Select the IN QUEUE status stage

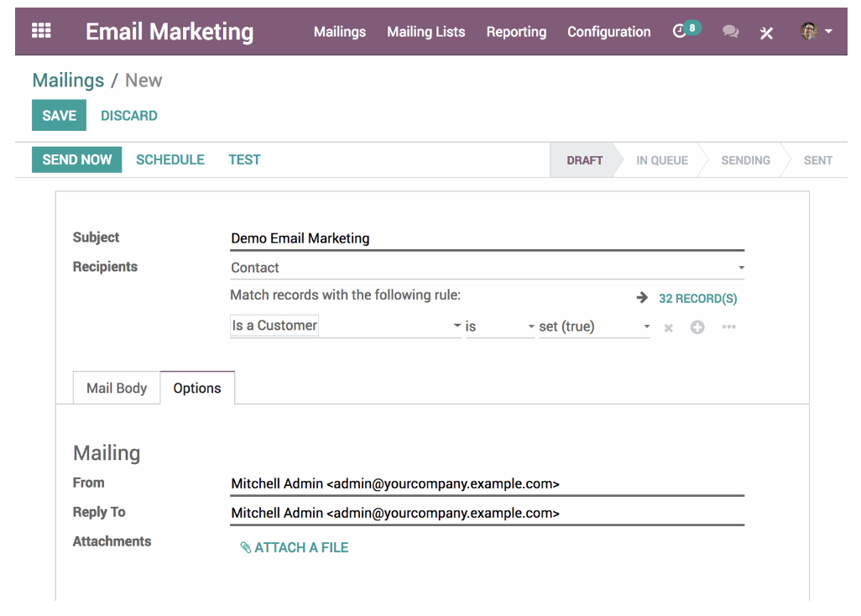click(x=661, y=160)
